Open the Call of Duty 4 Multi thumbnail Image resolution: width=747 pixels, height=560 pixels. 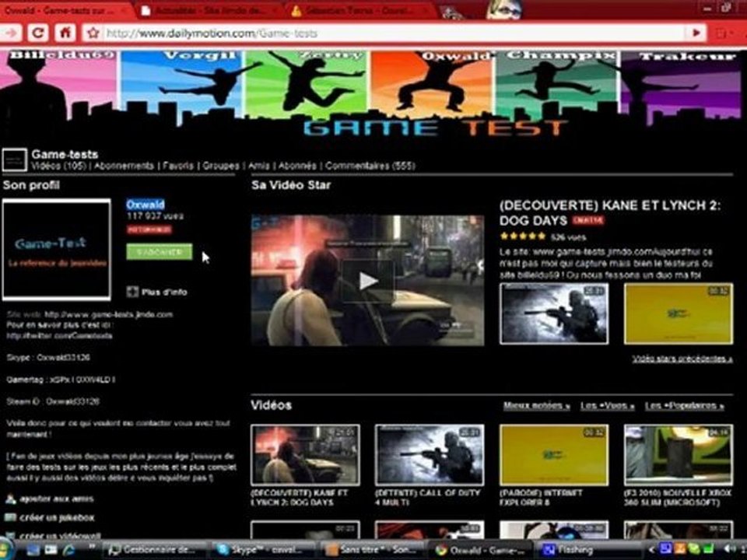pos(430,455)
